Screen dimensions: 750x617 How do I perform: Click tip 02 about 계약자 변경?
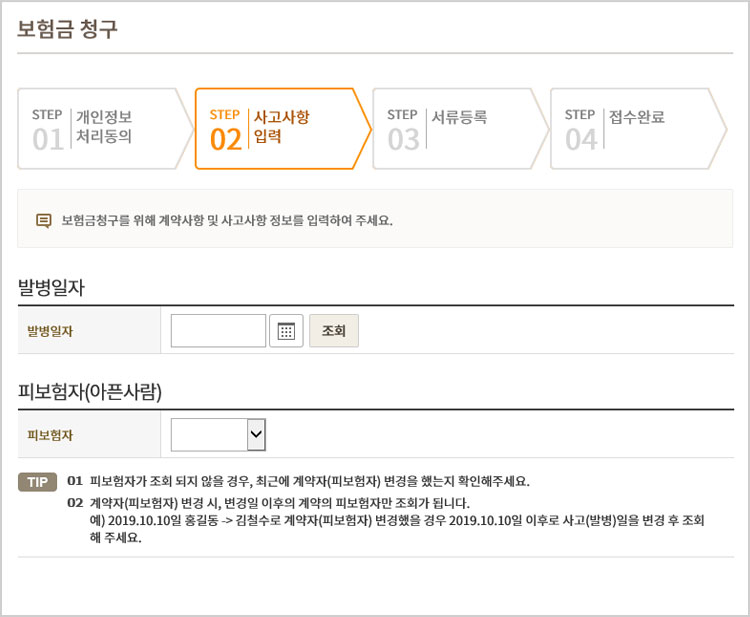(x=386, y=520)
